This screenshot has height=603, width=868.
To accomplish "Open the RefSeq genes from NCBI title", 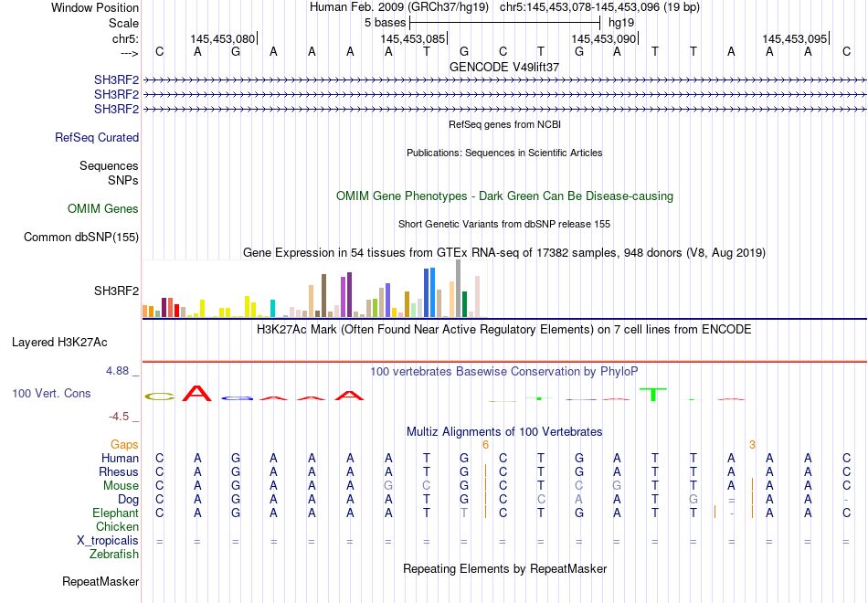I will (x=504, y=124).
